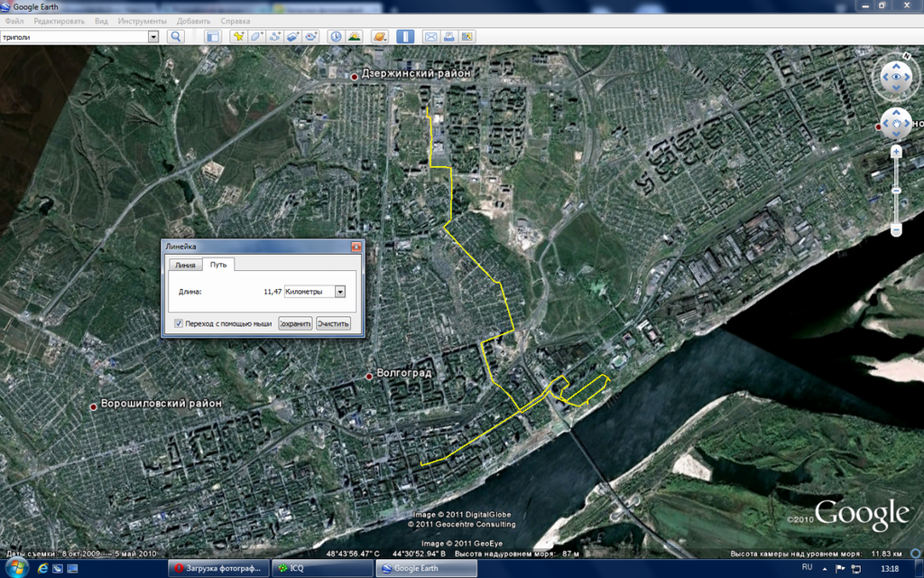Viewport: 924px width, 578px height.
Task: Click the hand move joystick center
Action: click(896, 124)
